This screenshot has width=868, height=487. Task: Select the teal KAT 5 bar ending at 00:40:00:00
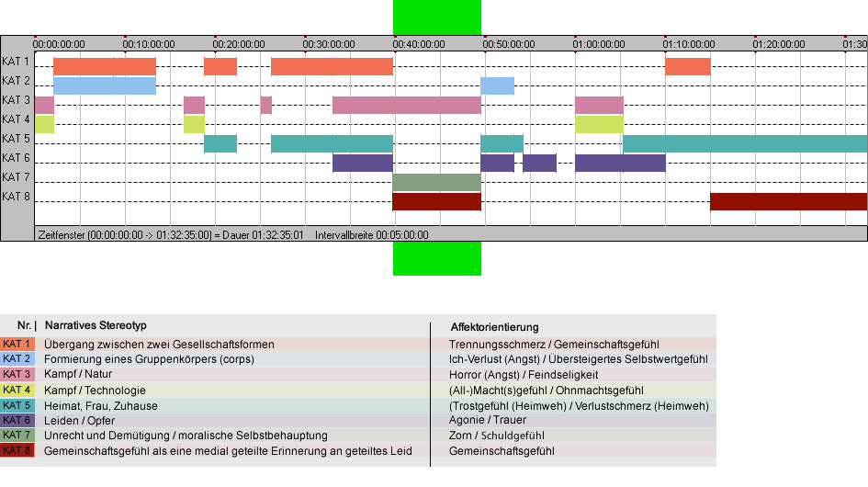tap(333, 143)
